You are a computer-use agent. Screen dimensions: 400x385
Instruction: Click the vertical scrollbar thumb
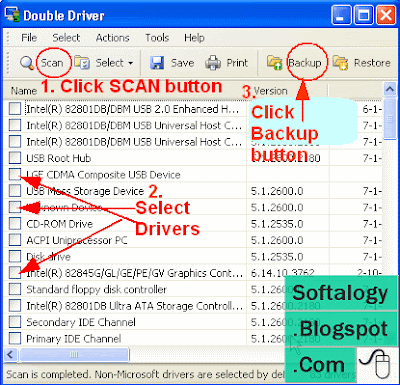(x=389, y=118)
